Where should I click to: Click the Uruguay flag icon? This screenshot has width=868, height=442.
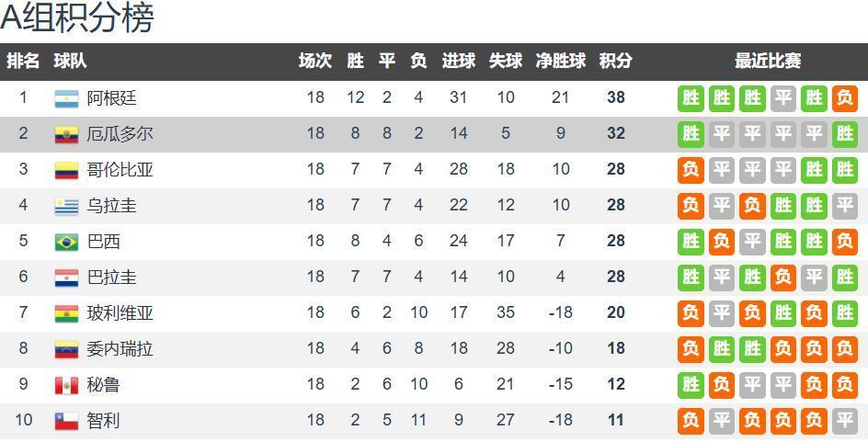tap(66, 207)
